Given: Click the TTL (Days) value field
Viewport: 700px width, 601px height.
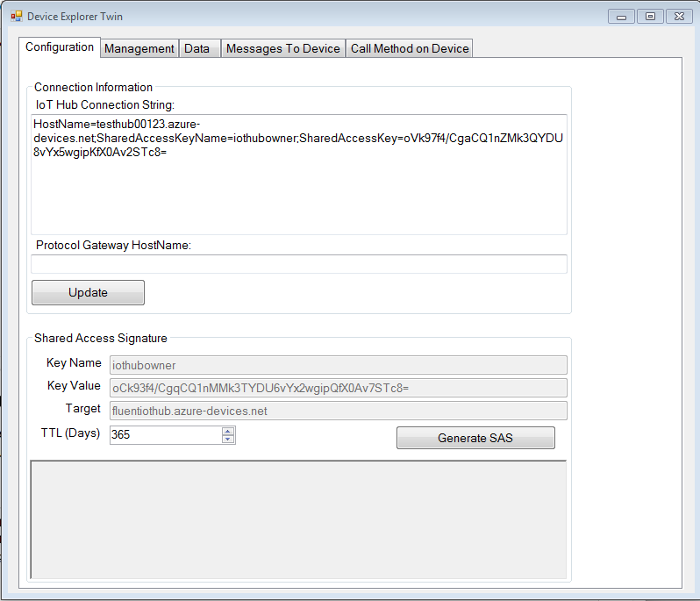Looking at the screenshot, I should [x=166, y=434].
